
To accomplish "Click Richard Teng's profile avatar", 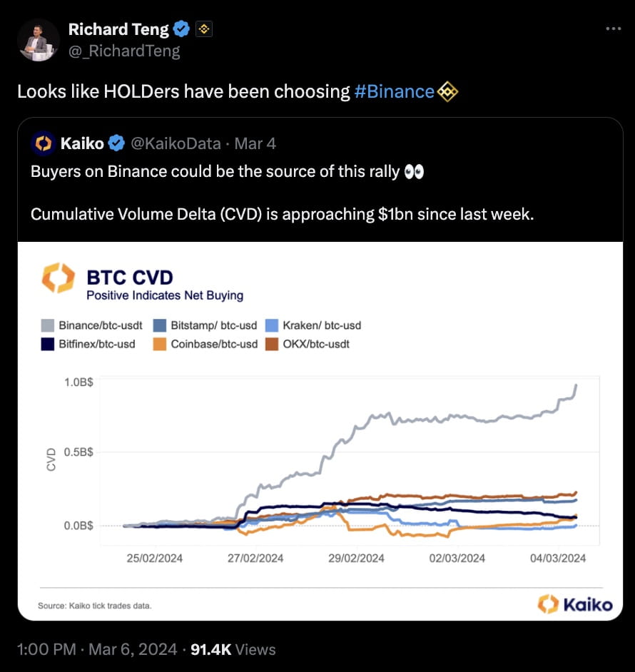I will click(38, 39).
